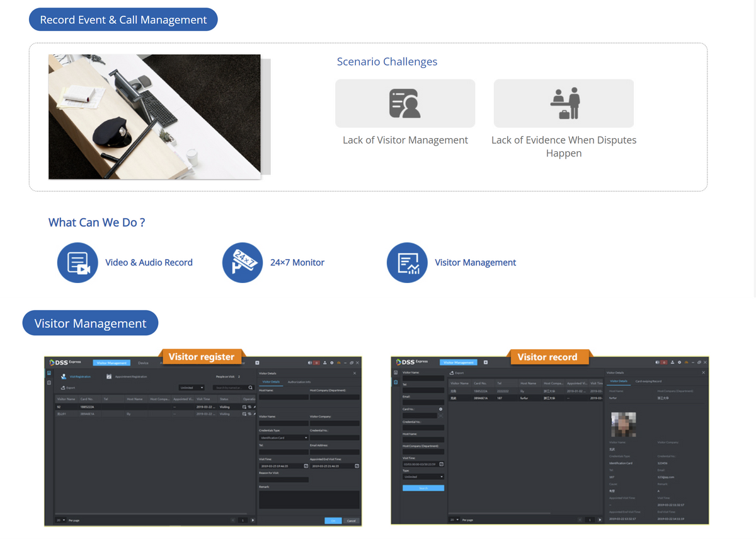Click Visit Registration icon in Visitor register screenshot

point(64,376)
